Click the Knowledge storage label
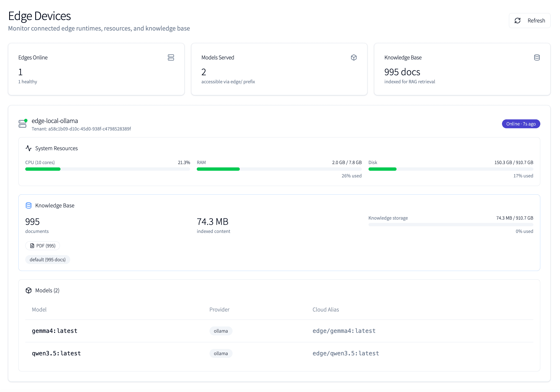This screenshot has height=392, width=560. coord(388,218)
